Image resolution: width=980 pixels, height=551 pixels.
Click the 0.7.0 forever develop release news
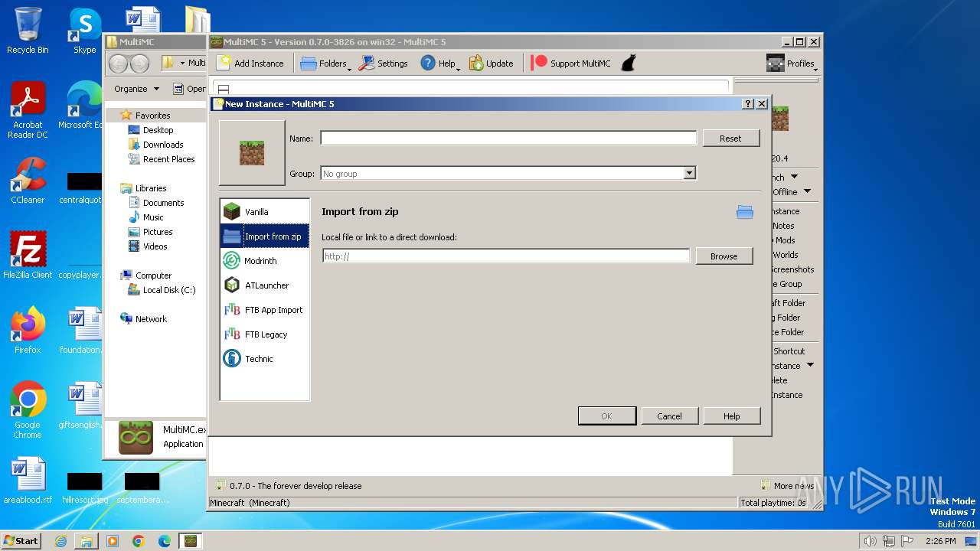click(289, 486)
